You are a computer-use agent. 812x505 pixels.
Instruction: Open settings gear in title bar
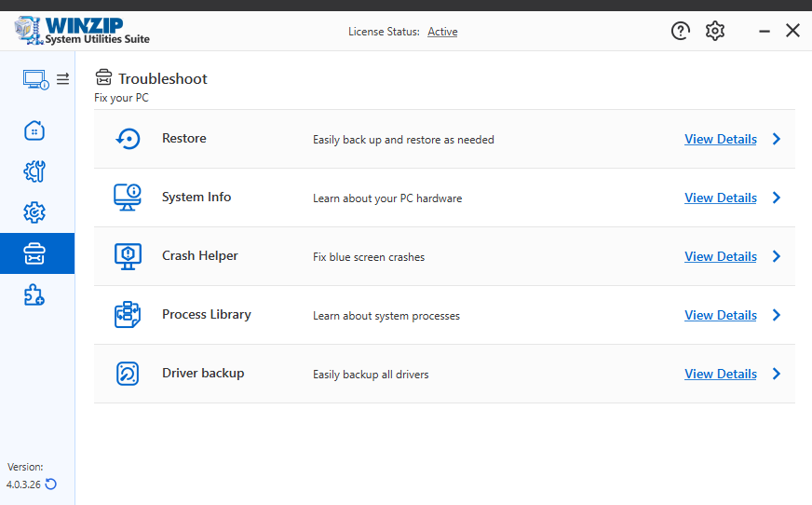click(x=715, y=31)
